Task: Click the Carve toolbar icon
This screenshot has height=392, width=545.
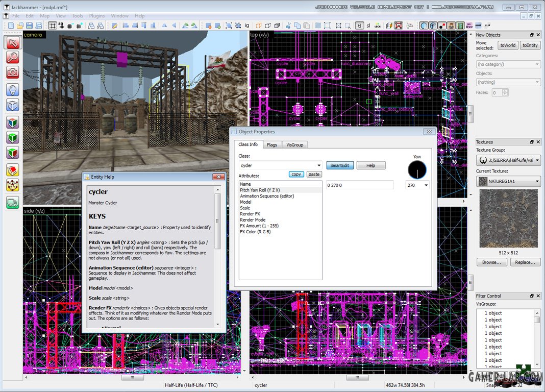Action: point(208,26)
